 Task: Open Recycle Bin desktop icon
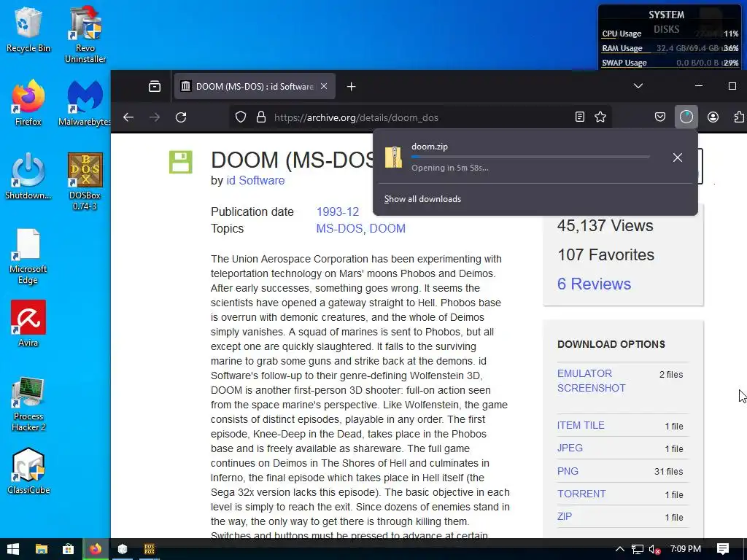(28, 29)
